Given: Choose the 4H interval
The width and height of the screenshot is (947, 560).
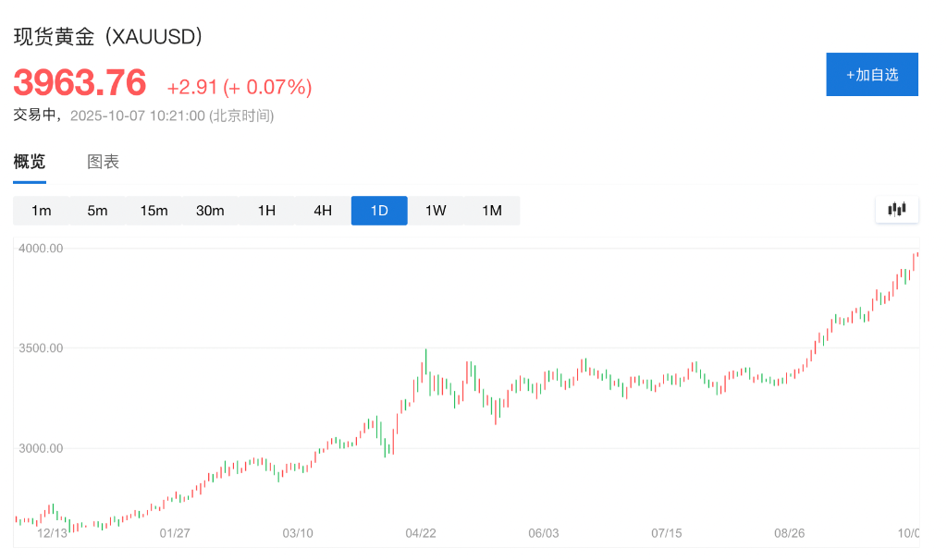Looking at the screenshot, I should tap(323, 211).
